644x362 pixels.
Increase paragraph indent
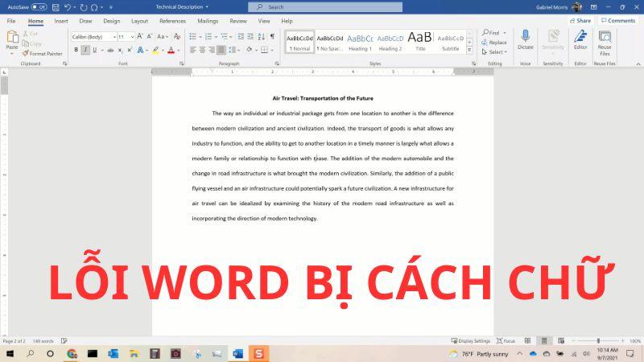tap(250, 36)
